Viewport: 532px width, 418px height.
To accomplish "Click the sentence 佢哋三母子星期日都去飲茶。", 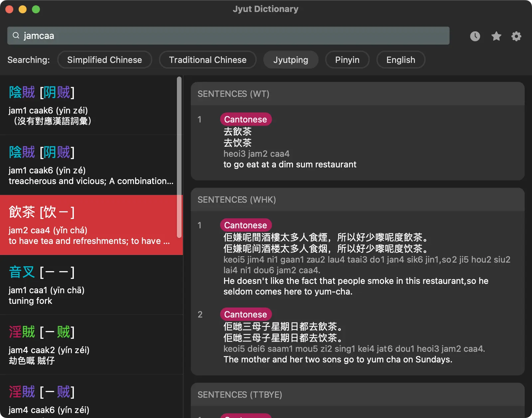I will tap(283, 326).
